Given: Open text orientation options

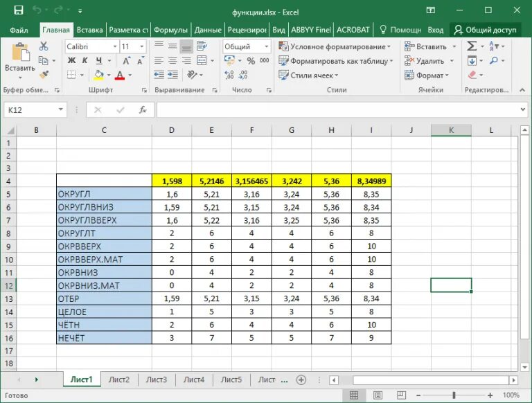Looking at the screenshot, I should pos(193,75).
